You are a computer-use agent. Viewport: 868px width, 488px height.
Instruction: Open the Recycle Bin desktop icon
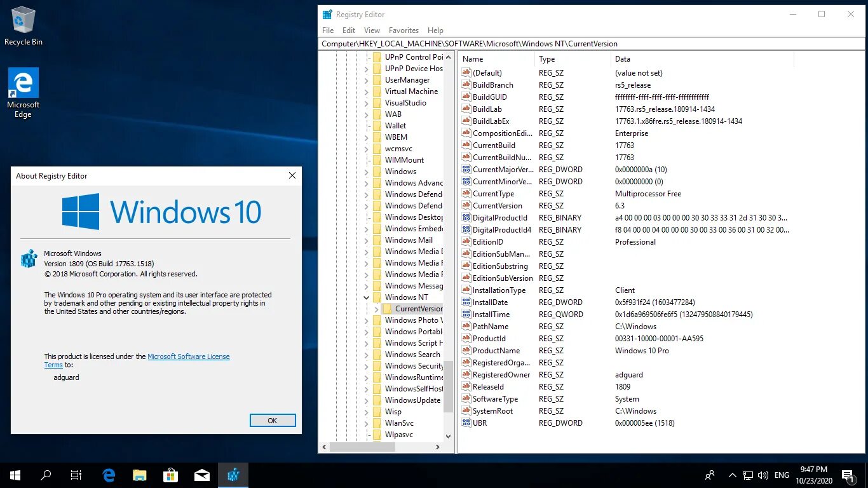coord(24,27)
